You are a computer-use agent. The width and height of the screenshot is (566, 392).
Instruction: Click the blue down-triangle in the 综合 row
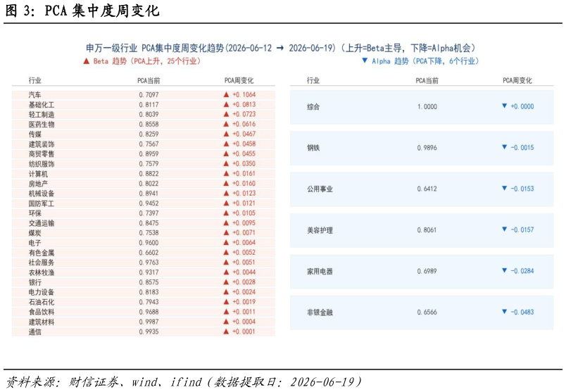[x=505, y=106]
